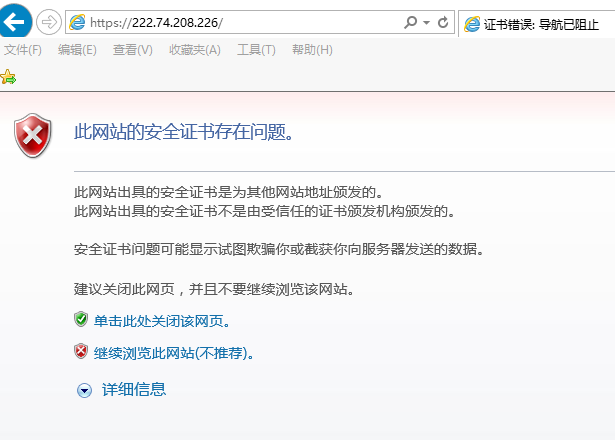Click the Forward navigation arrow
Screen dimensions: 615x440
[x=49, y=22]
